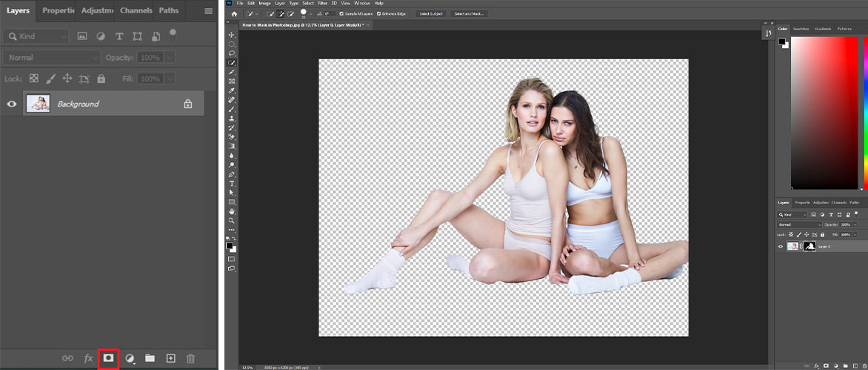
Task: Open the Filter menu
Action: [323, 3]
